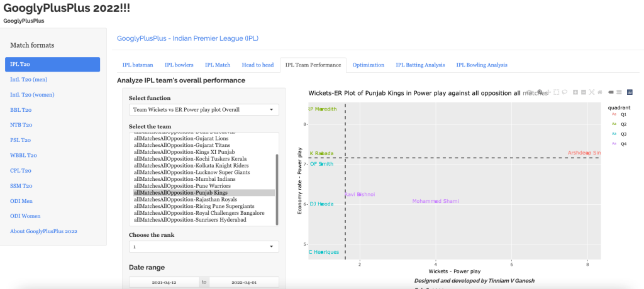This screenshot has width=644, height=289.
Task: Switch to the IPL bowlers tab
Action: tap(179, 65)
